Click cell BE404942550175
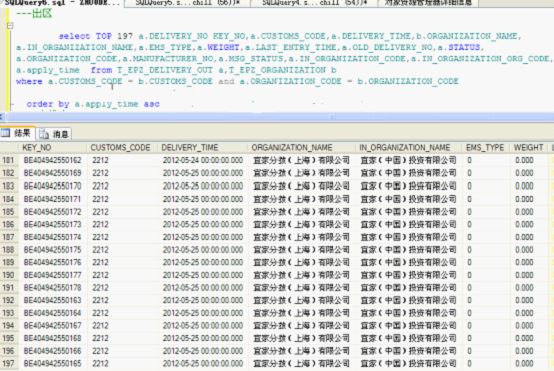Screen dimensions: 554x371 pyautogui.click(x=52, y=250)
